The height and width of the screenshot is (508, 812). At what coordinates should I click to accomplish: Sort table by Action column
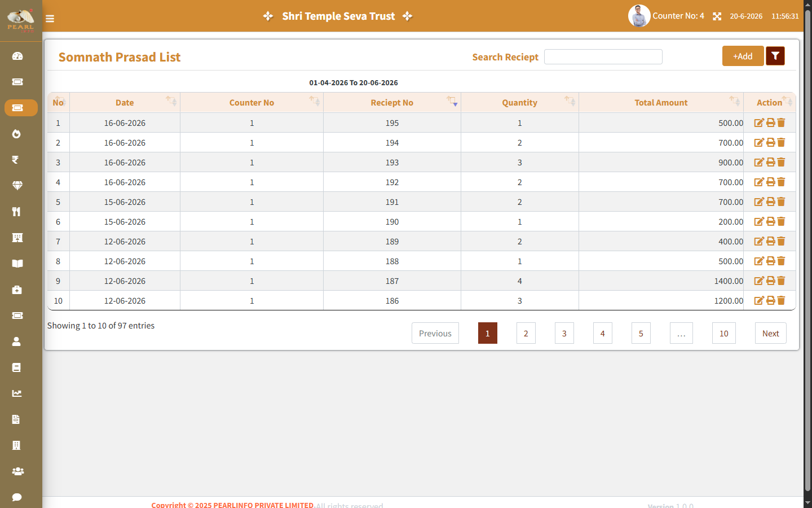(770, 102)
